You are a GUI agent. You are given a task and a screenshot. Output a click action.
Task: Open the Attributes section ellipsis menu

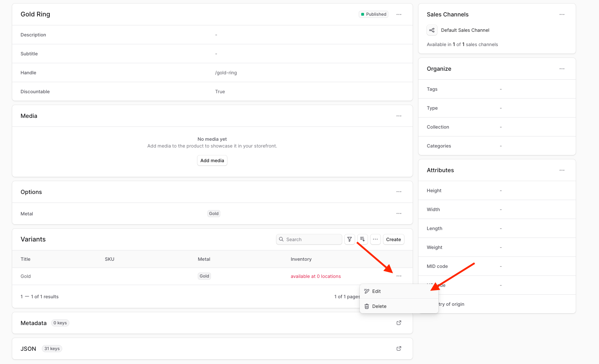point(562,170)
